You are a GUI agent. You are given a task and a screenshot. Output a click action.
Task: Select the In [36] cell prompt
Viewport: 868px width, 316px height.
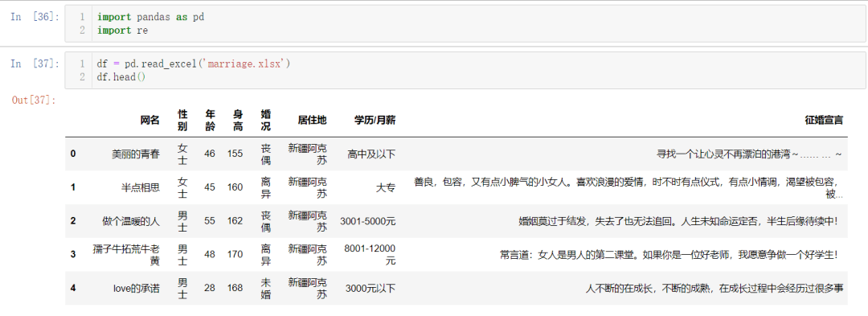[x=35, y=17]
